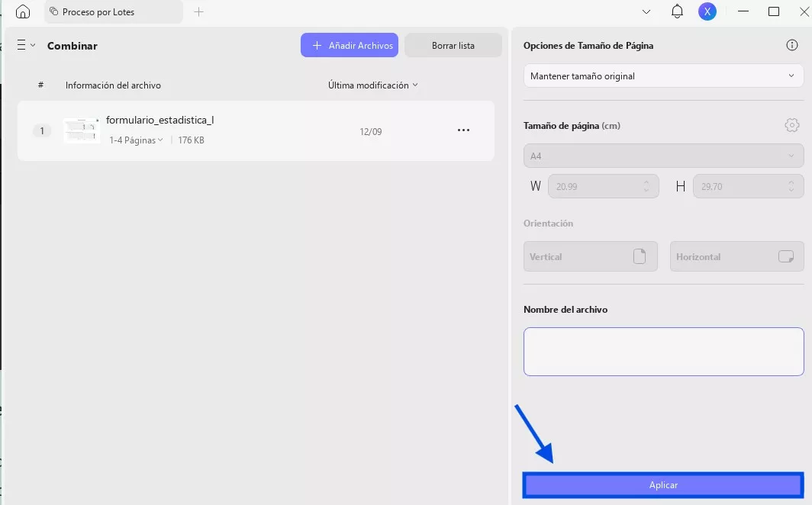The width and height of the screenshot is (812, 505).
Task: Open more options for formulario_estadistica_l
Action: [x=463, y=130]
